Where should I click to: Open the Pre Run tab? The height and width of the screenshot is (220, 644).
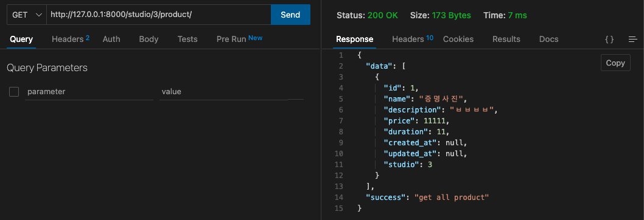tap(239, 39)
